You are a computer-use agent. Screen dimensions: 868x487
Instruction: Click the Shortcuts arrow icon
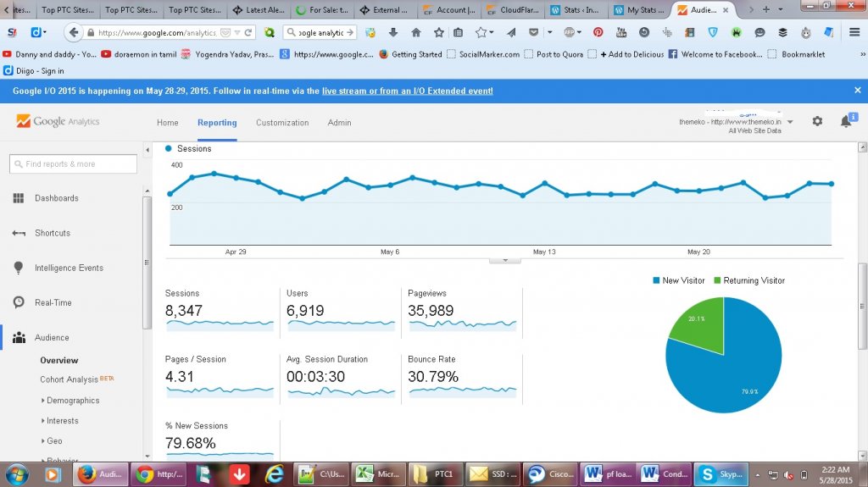19,233
